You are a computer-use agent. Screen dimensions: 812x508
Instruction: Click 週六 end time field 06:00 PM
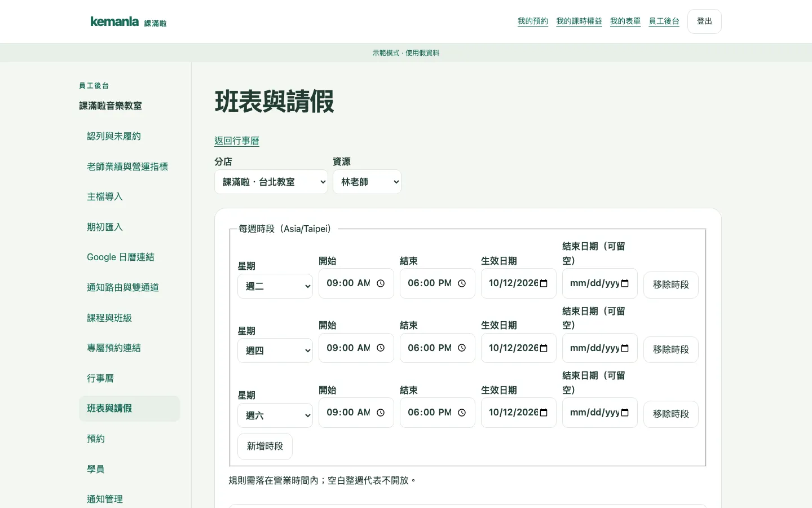pyautogui.click(x=438, y=413)
